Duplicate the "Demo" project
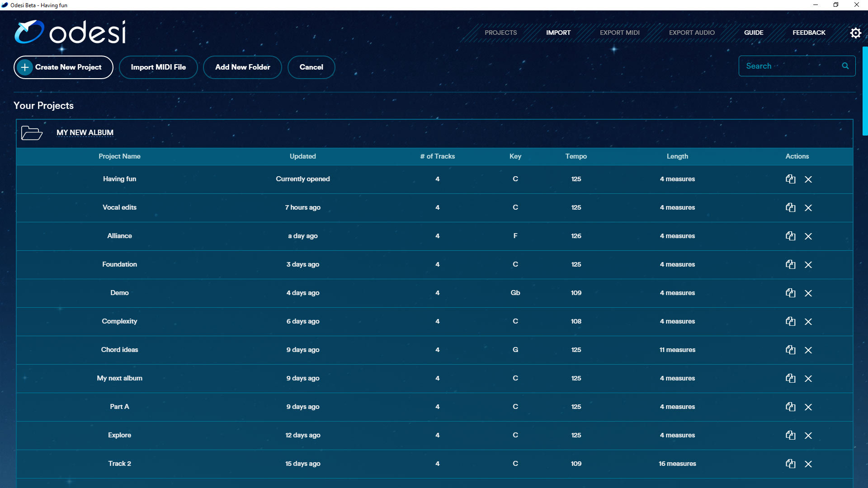The image size is (868, 488). [x=790, y=293]
